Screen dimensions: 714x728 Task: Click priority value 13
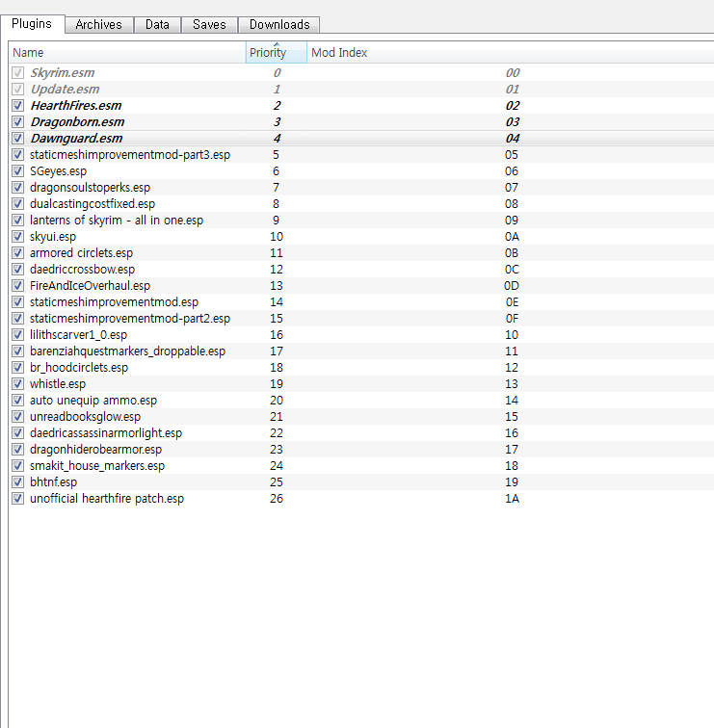(x=277, y=286)
